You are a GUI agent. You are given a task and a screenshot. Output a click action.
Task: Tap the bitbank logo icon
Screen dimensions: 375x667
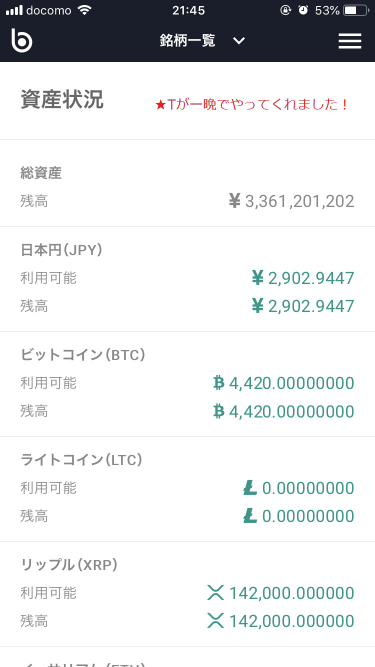click(x=21, y=40)
